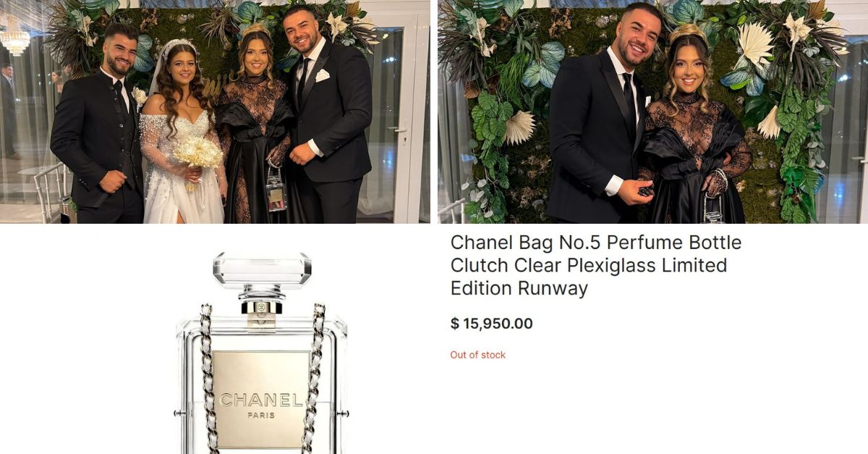The height and width of the screenshot is (454, 868).
Task: Click the gold collar on the bottle neck
Action: tap(261, 308)
